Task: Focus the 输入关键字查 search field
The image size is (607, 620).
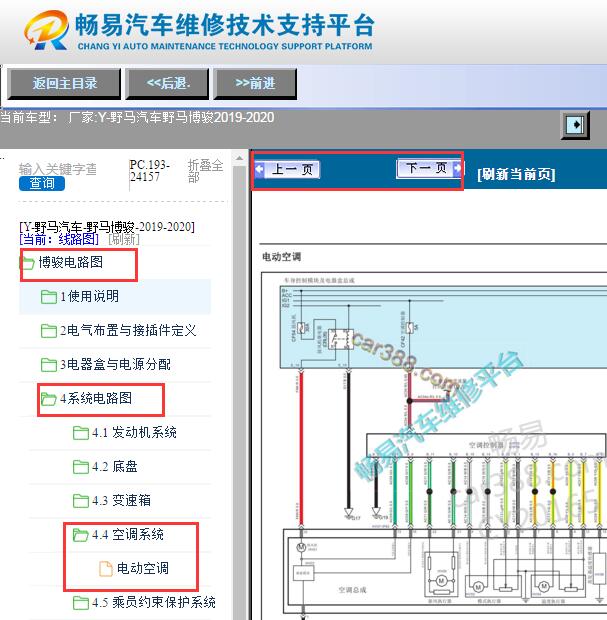Action: pyautogui.click(x=58, y=169)
